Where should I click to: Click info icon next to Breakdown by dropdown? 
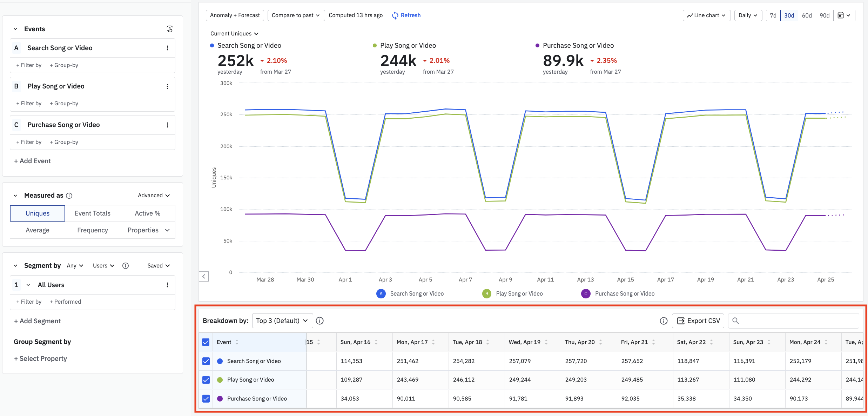tap(319, 321)
